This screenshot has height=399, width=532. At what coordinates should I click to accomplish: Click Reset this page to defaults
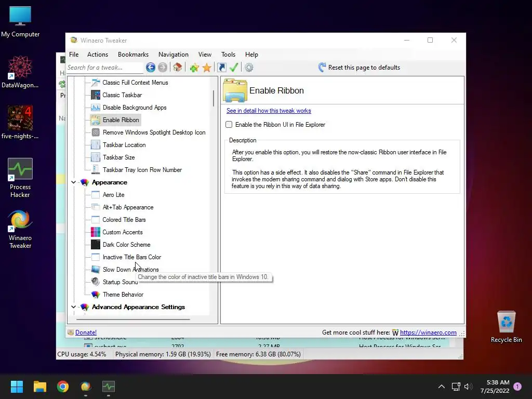tap(359, 68)
